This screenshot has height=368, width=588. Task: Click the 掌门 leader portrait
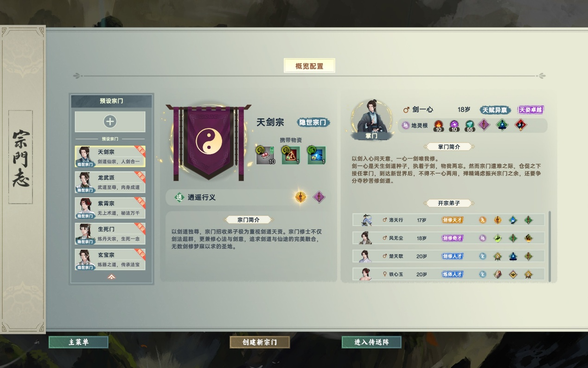[369, 118]
